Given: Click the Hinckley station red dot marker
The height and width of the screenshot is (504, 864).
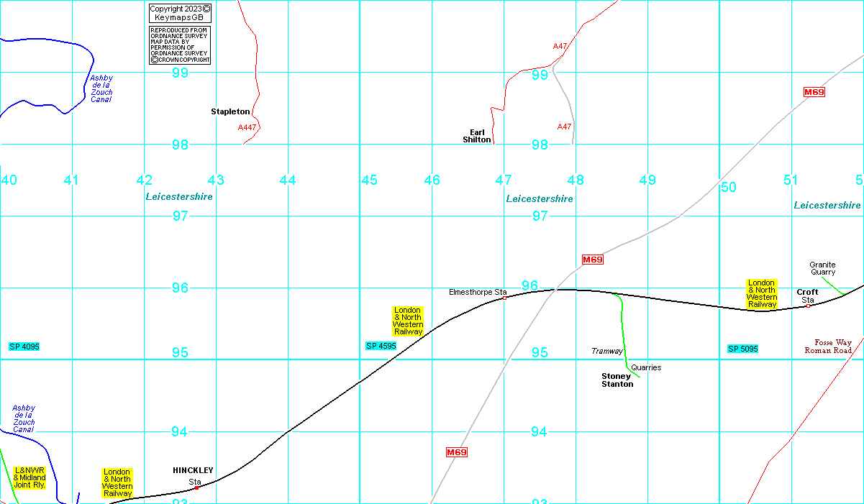Looking at the screenshot, I should click(196, 487).
